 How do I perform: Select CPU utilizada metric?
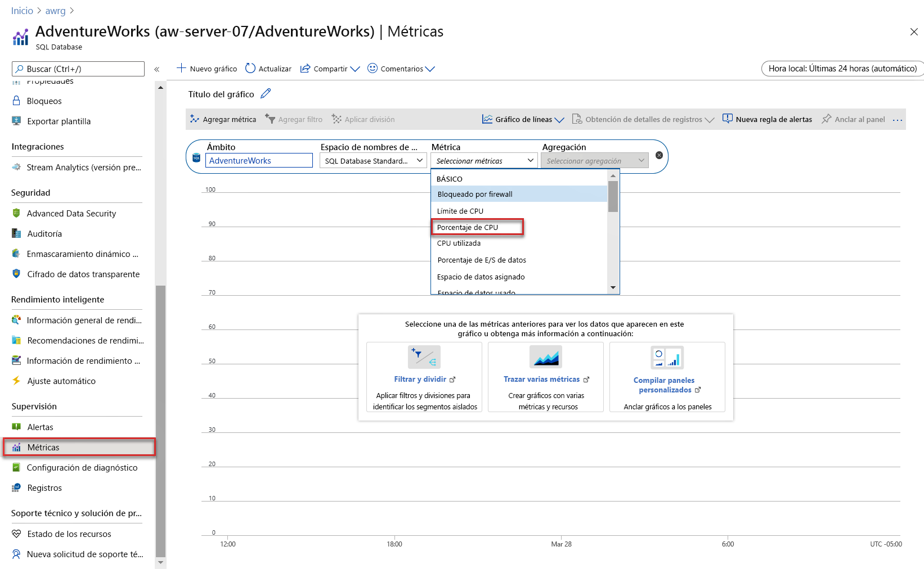519,243
